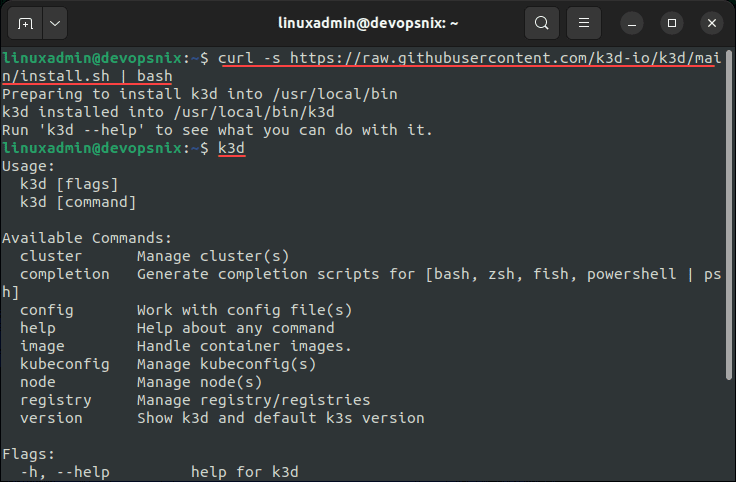The height and width of the screenshot is (482, 736).
Task: Click the image command entry
Action: [42, 346]
